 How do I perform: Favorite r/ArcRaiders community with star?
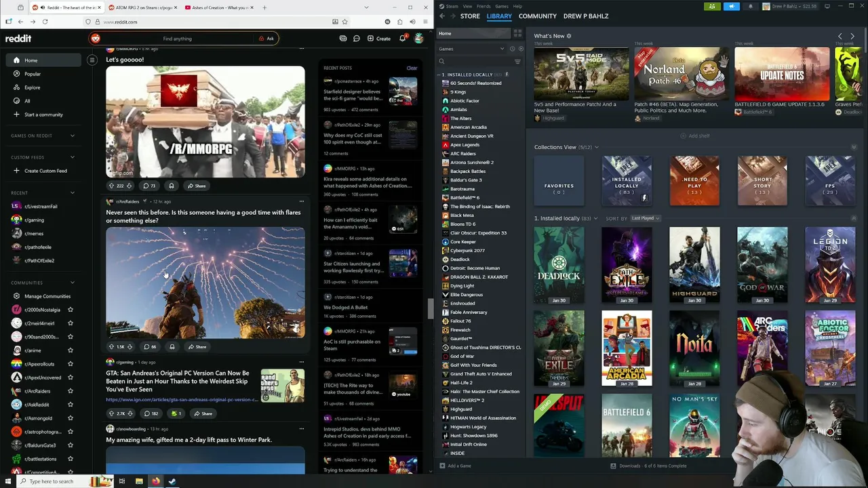pos(70,391)
